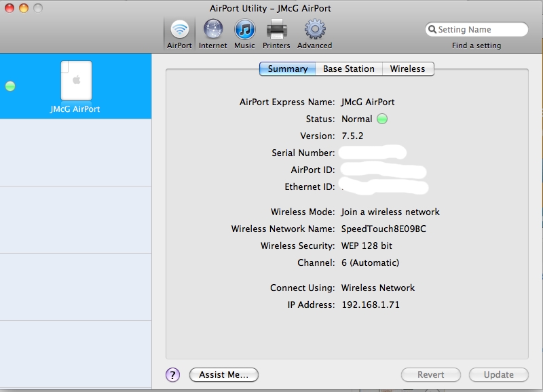This screenshot has width=543, height=392.
Task: Click the search magnifier icon
Action: click(x=432, y=29)
